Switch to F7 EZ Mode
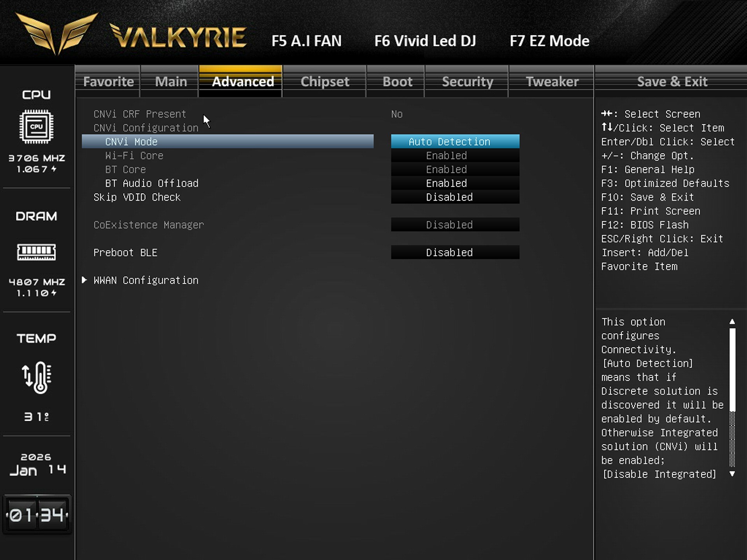This screenshot has height=560, width=747. tap(549, 41)
